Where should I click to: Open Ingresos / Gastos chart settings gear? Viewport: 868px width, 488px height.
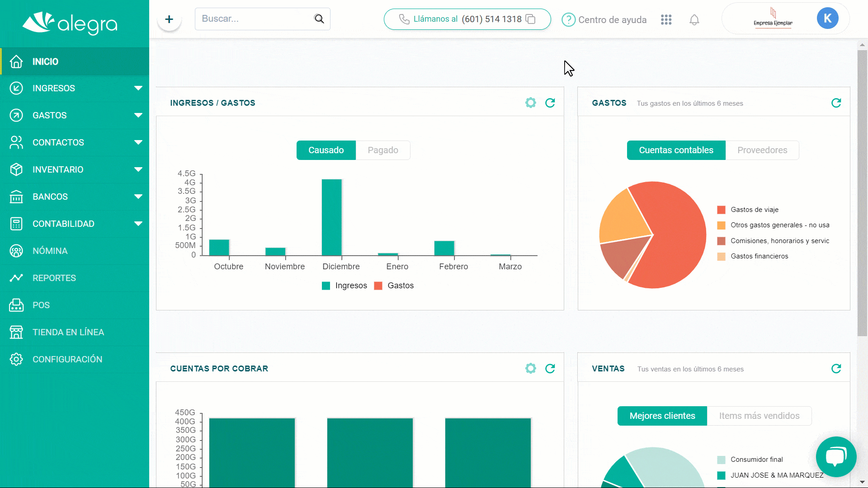531,103
